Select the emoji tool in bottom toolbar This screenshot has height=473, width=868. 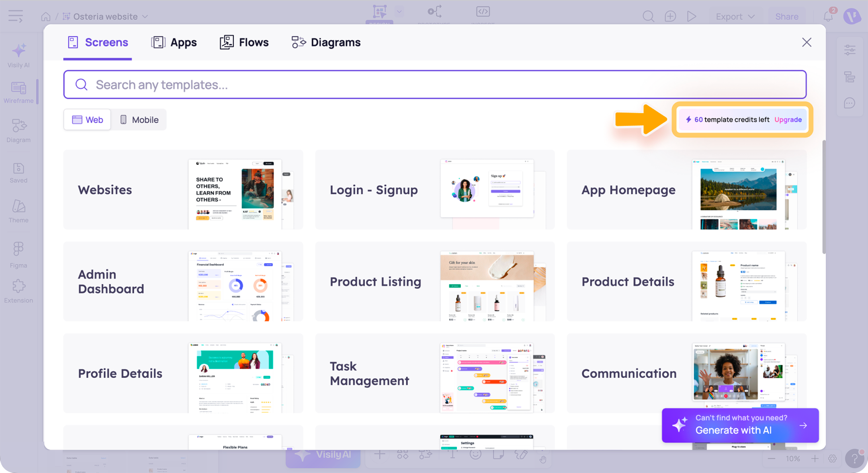point(475,455)
